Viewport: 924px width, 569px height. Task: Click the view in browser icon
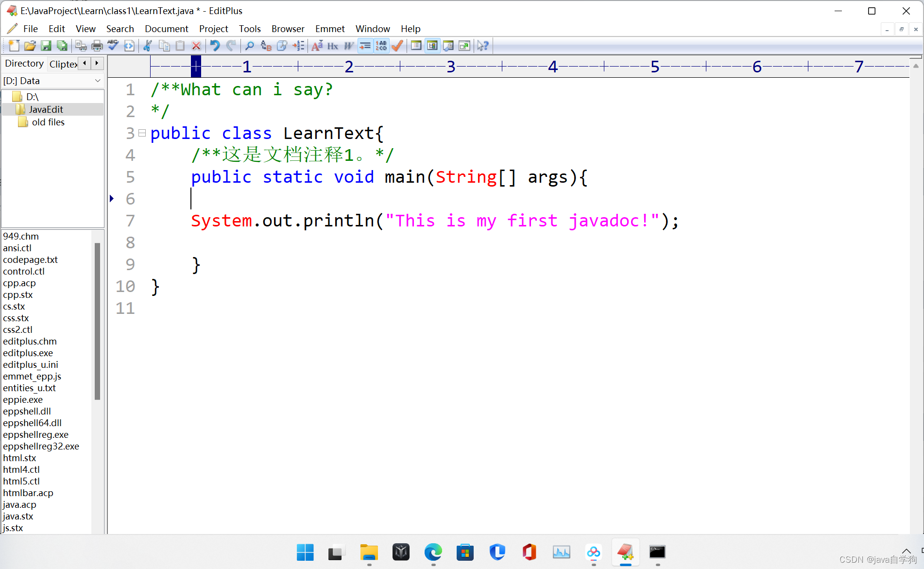129,46
